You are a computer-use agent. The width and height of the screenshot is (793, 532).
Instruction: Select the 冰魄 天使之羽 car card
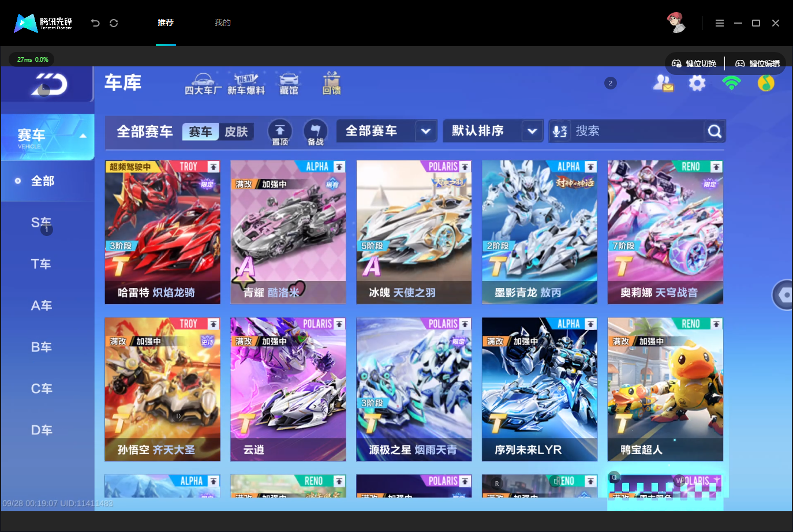[x=414, y=232]
